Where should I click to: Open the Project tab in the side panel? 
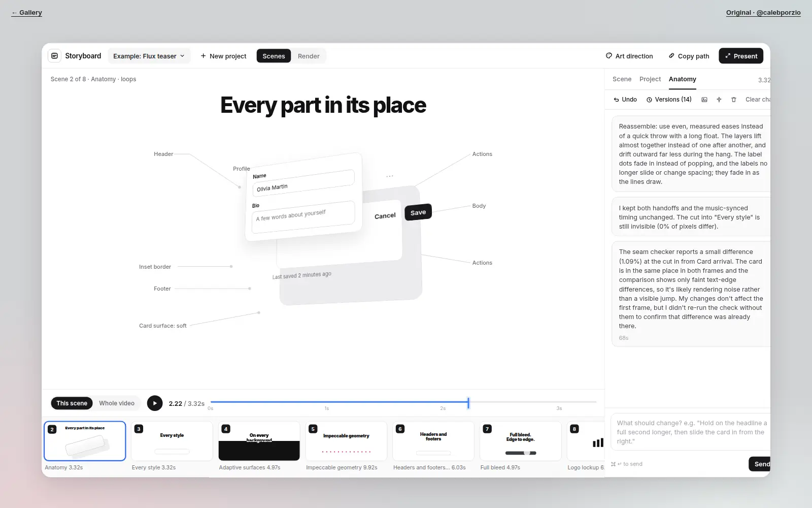tap(650, 79)
